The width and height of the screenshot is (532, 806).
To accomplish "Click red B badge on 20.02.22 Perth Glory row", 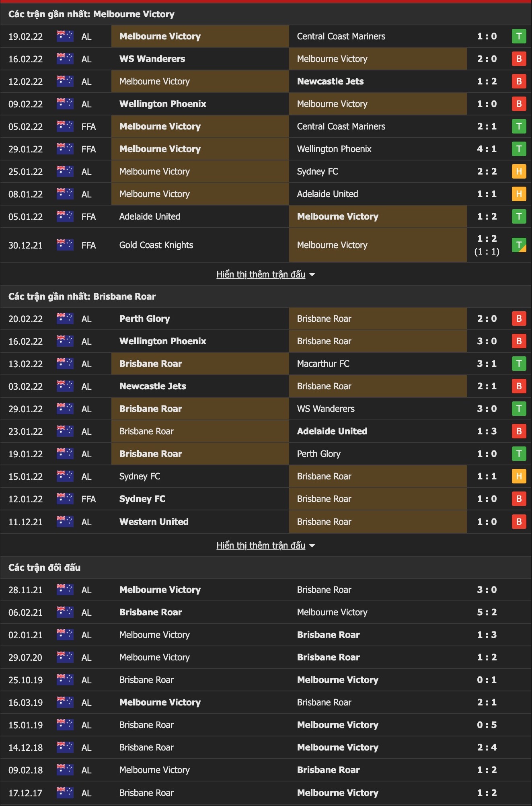I will click(x=519, y=319).
